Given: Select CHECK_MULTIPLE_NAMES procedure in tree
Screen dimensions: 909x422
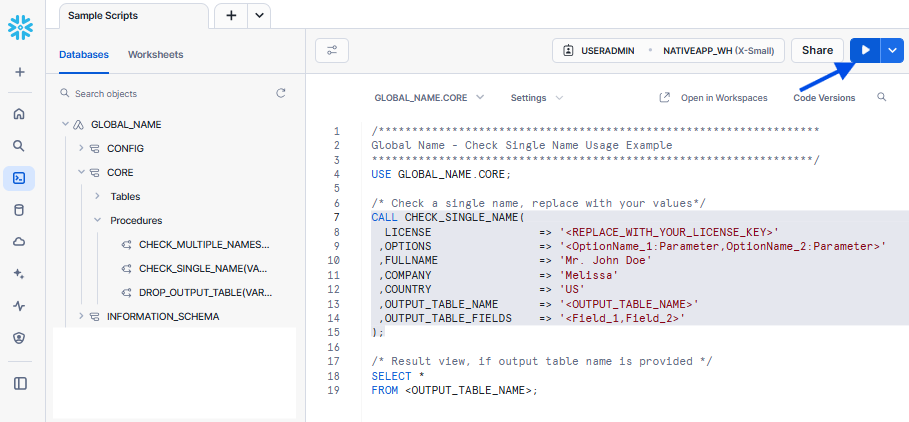Looking at the screenshot, I should (204, 245).
